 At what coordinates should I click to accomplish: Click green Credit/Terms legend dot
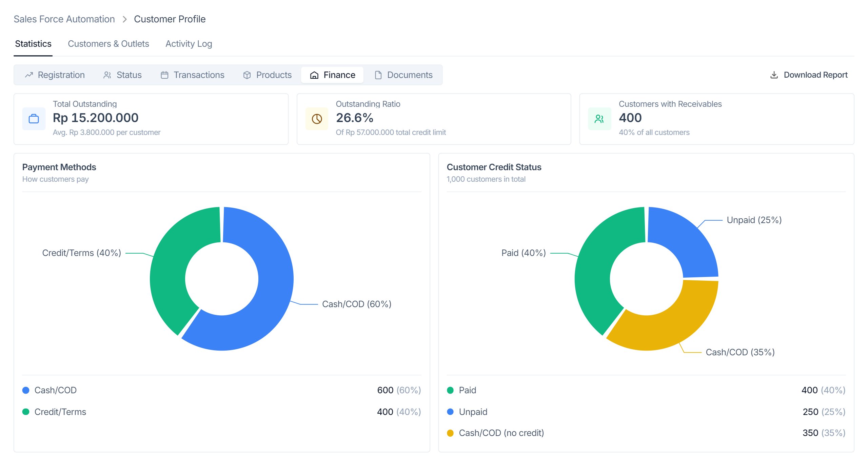[26, 412]
